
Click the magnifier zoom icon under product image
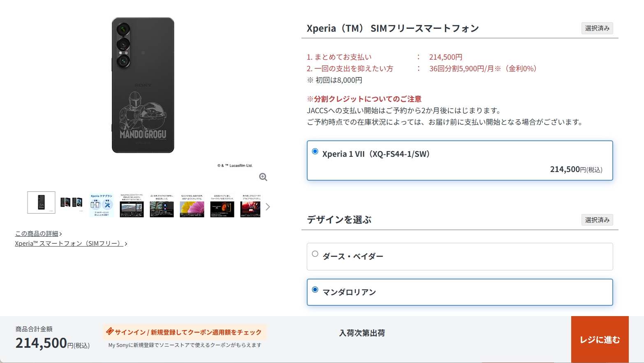[x=263, y=177]
